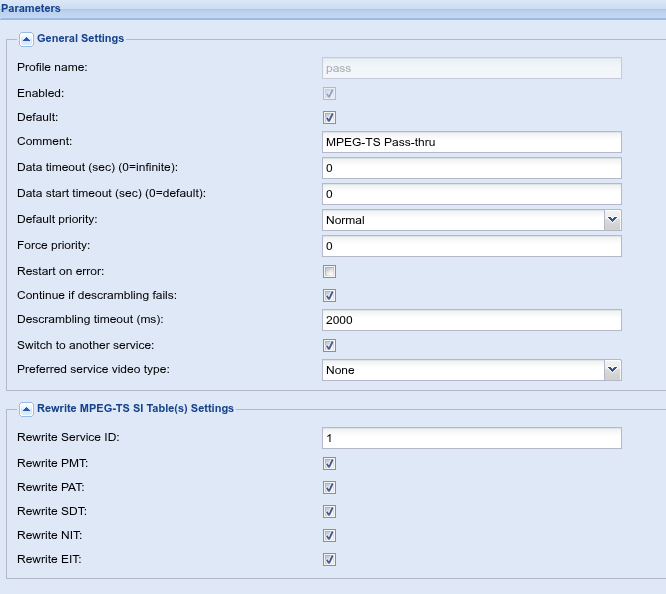This screenshot has width=666, height=594.
Task: Click the Force priority input box
Action: click(x=472, y=246)
